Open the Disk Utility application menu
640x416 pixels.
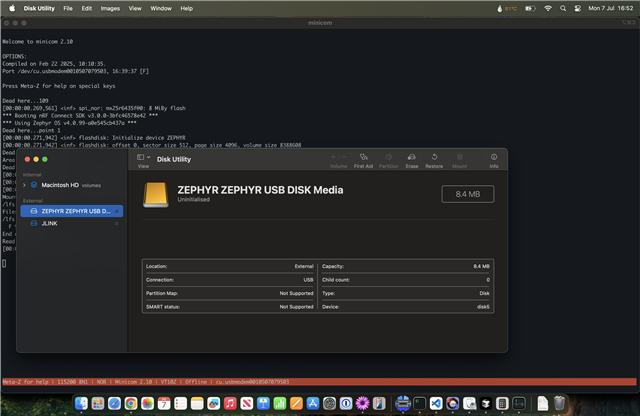tap(39, 8)
